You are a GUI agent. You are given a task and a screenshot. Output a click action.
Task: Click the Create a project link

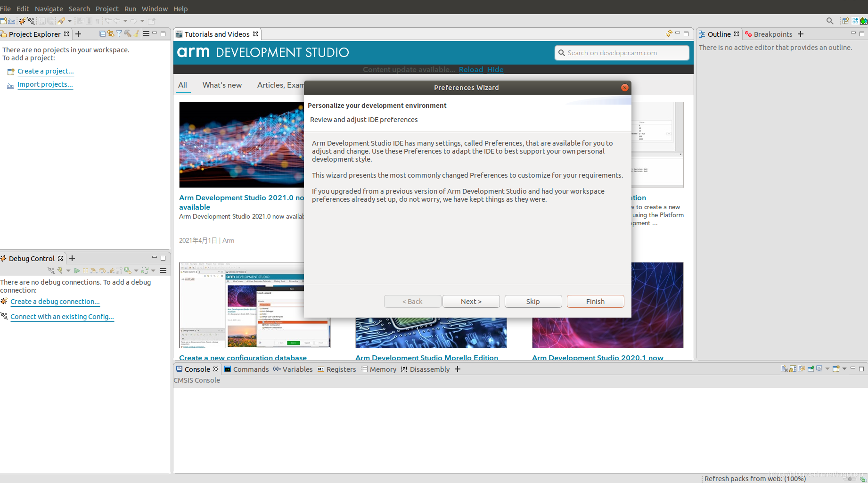[46, 71]
